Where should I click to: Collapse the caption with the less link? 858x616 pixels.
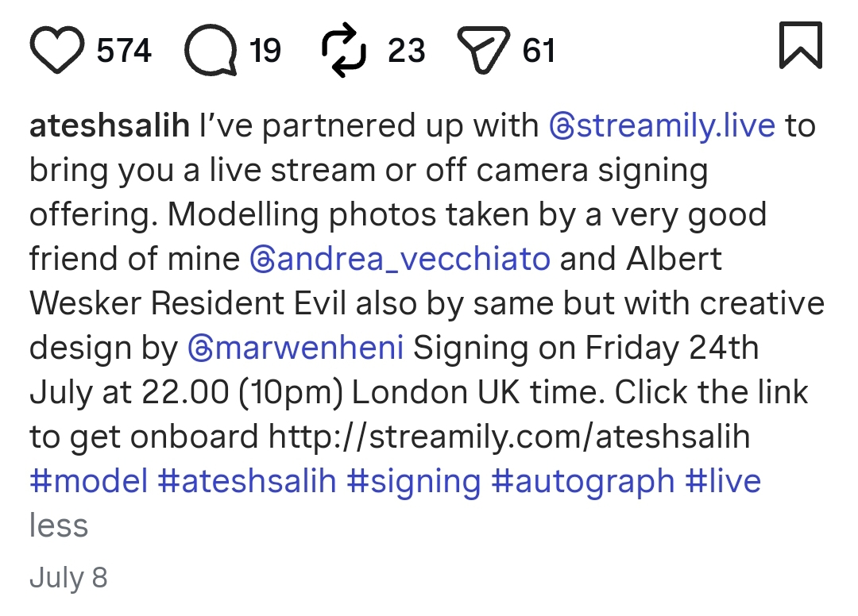point(59,526)
